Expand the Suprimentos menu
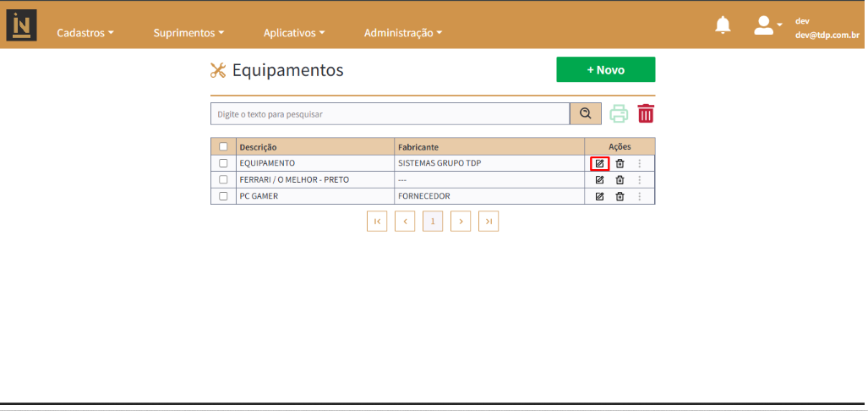The height and width of the screenshot is (411, 868). point(188,33)
